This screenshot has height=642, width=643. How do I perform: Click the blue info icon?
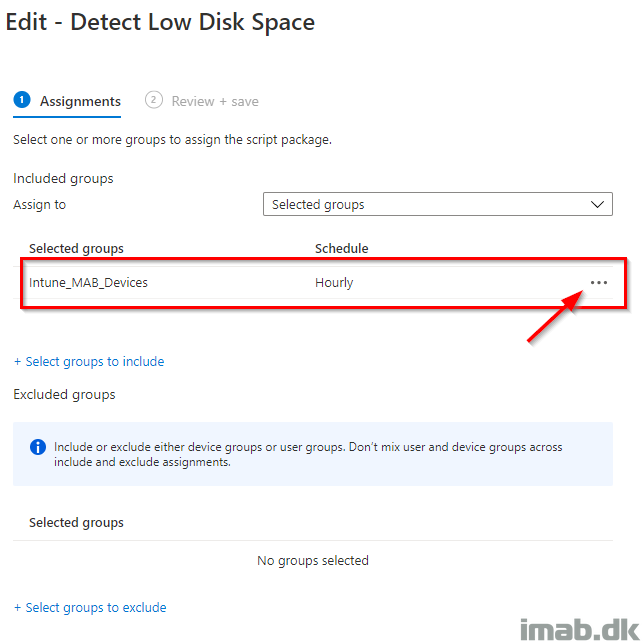tap(38, 446)
